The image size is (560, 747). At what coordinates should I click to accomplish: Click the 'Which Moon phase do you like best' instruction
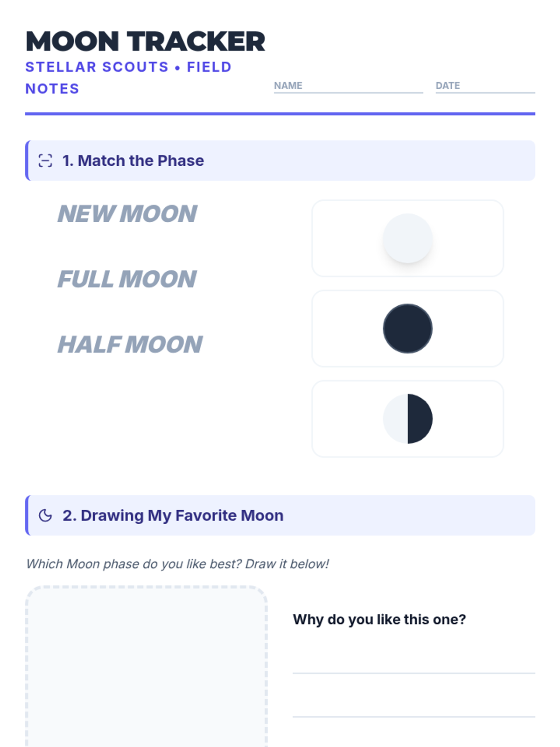coord(177,564)
